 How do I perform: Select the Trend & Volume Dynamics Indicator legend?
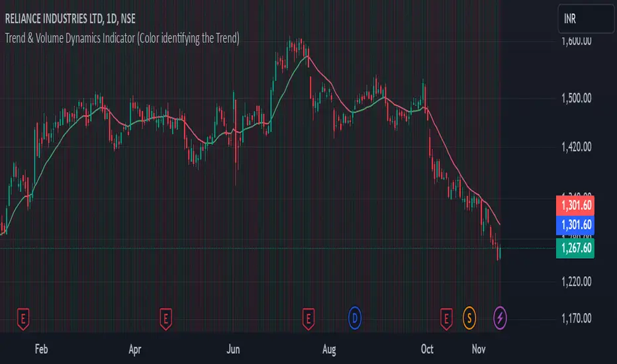[x=122, y=38]
